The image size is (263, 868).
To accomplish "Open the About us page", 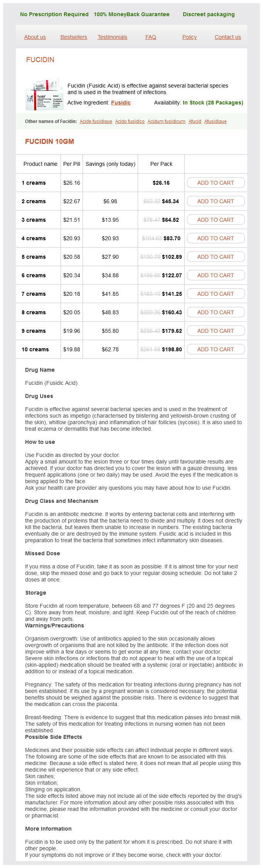I will tap(35, 37).
